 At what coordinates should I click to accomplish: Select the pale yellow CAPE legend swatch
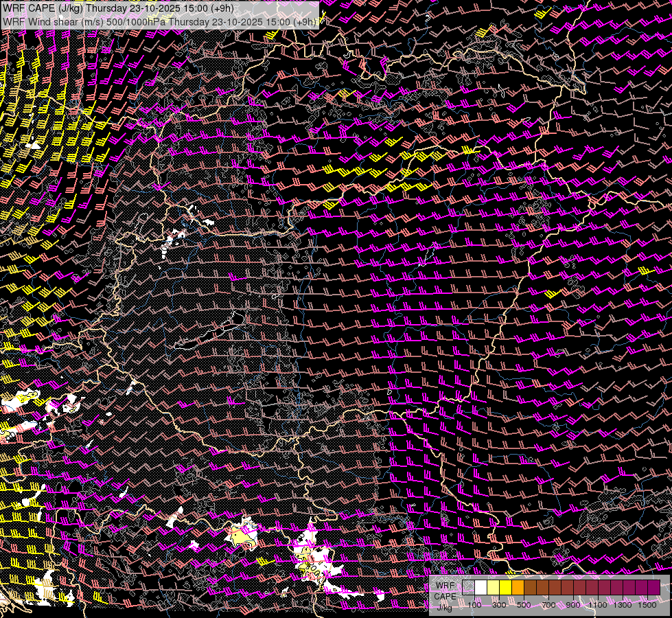click(493, 587)
